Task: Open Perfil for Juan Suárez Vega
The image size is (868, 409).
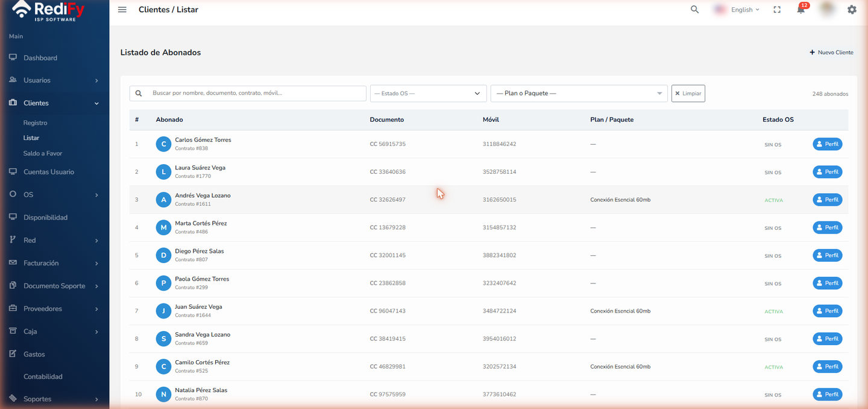Action: click(828, 311)
